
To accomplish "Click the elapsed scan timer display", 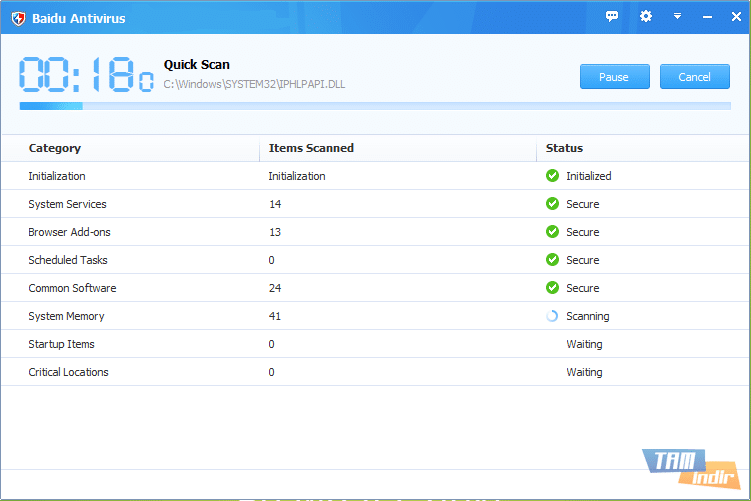I will coord(86,74).
